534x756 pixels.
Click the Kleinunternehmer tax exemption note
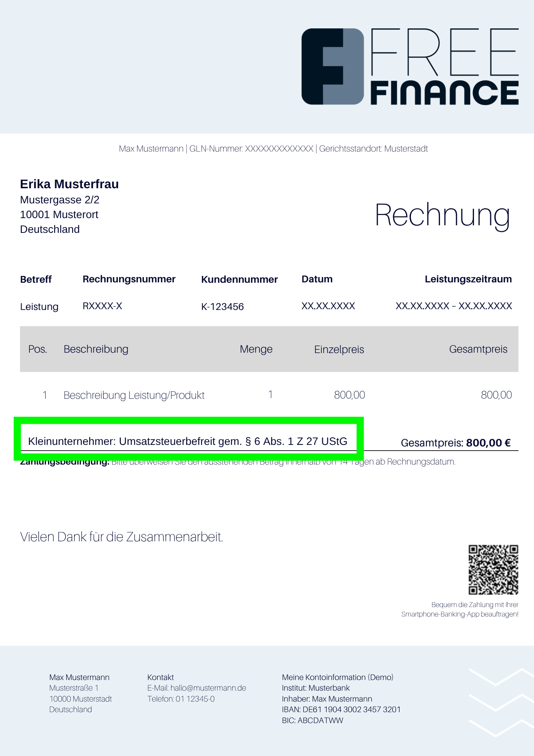point(188,441)
